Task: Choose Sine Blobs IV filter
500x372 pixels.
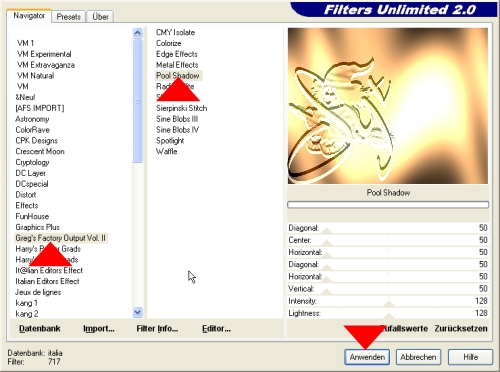Action: point(177,130)
